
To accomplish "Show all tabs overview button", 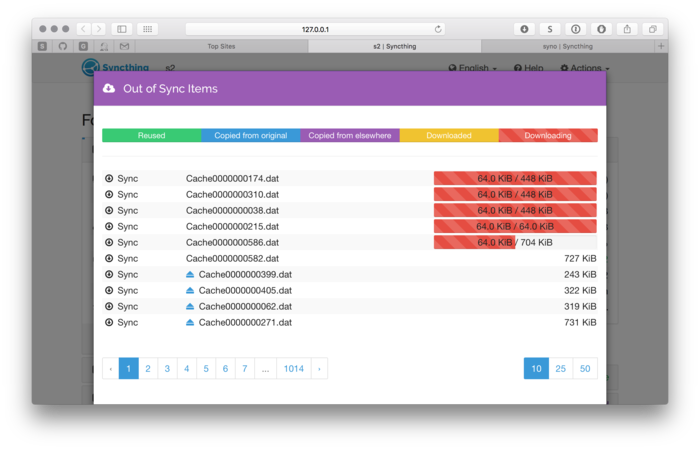I will coord(653,29).
